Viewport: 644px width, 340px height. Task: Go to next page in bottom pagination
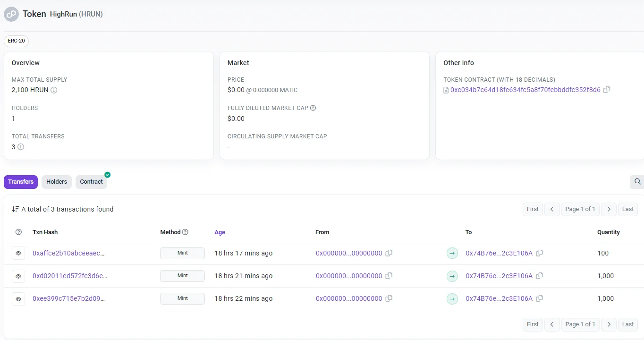(x=609, y=324)
